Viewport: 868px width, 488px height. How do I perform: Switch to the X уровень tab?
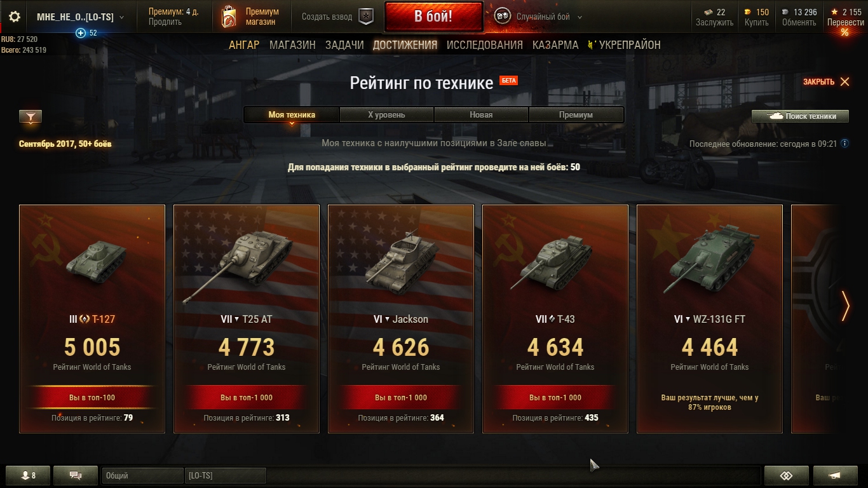click(x=386, y=115)
